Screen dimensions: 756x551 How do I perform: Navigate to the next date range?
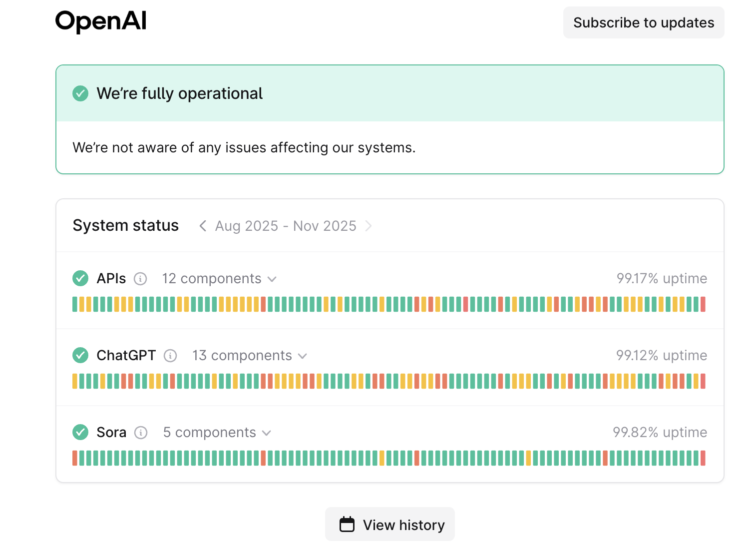(x=369, y=226)
